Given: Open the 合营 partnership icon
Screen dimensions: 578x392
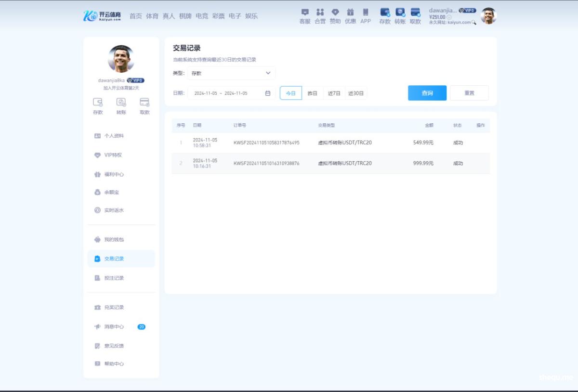Looking at the screenshot, I should tap(320, 13).
